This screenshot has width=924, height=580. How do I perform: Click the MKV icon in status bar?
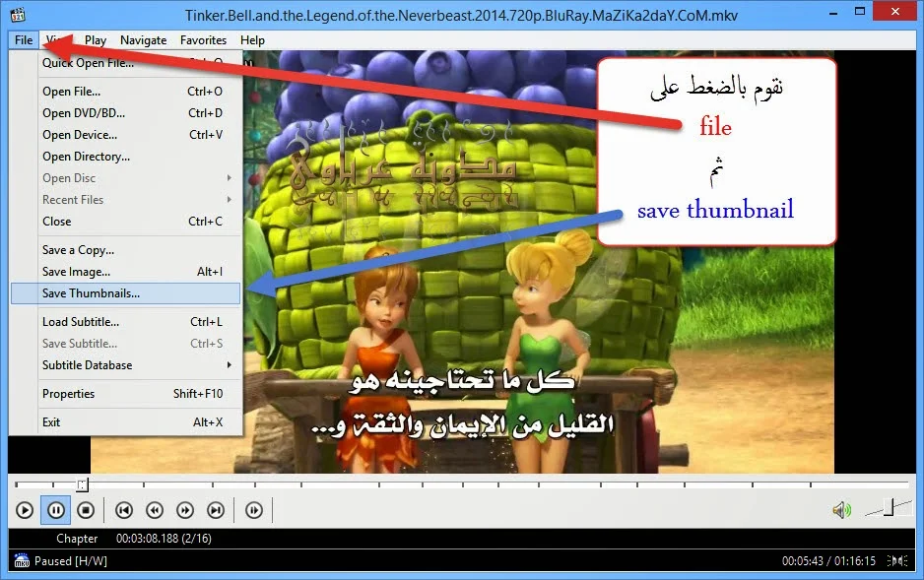point(22,560)
